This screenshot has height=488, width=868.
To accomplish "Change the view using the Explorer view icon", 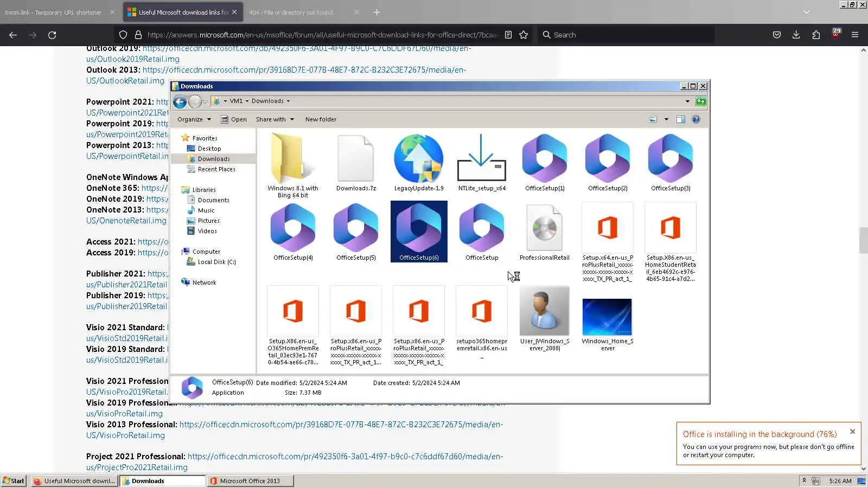I will pos(653,119).
